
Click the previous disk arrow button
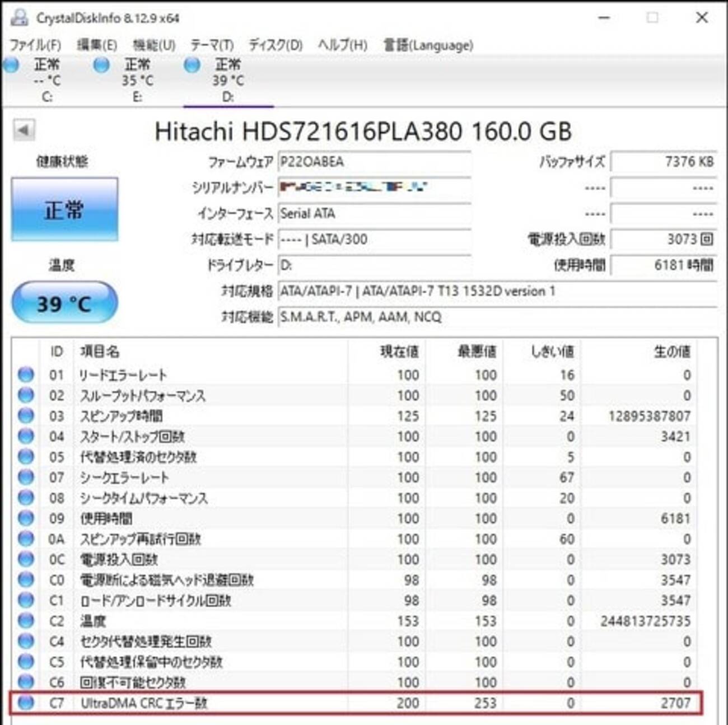(24, 130)
